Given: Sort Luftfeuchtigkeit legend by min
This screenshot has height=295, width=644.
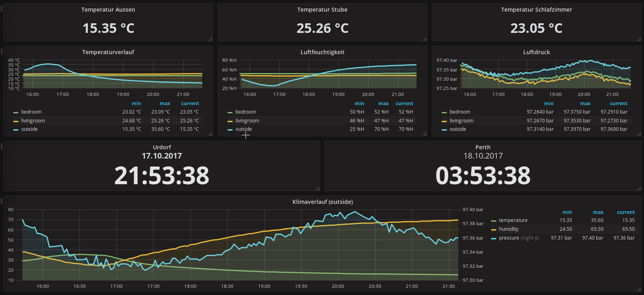Looking at the screenshot, I should point(360,104).
